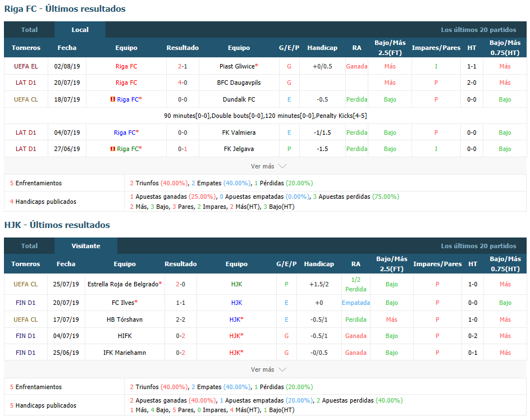This screenshot has width=530, height=420.
Task: Expand Ver más chevron under HJK results
Action: coord(282,369)
